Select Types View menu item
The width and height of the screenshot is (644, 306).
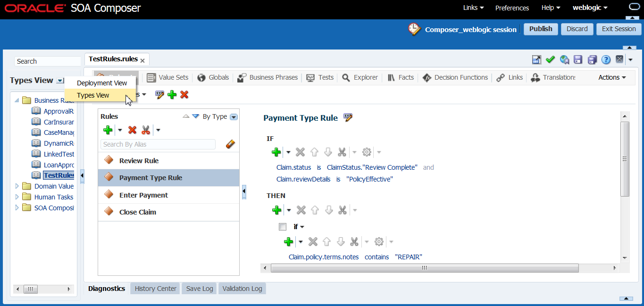(100, 95)
